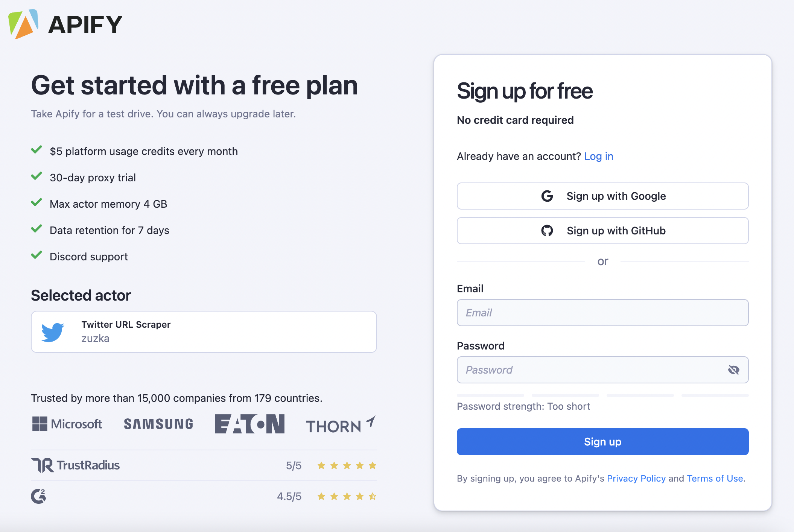Viewport: 794px width, 532px height.
Task: Click Sign up with GitHub button
Action: click(603, 230)
